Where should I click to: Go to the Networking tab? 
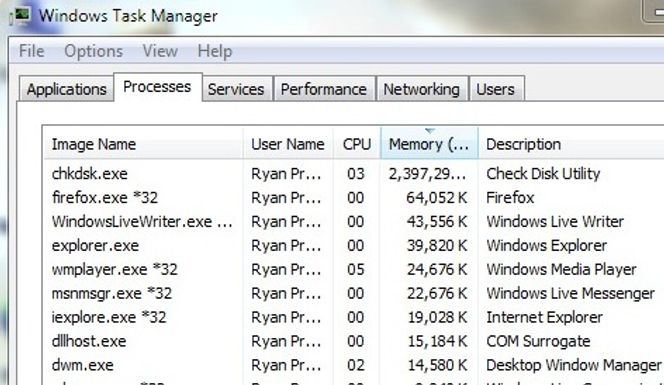421,89
